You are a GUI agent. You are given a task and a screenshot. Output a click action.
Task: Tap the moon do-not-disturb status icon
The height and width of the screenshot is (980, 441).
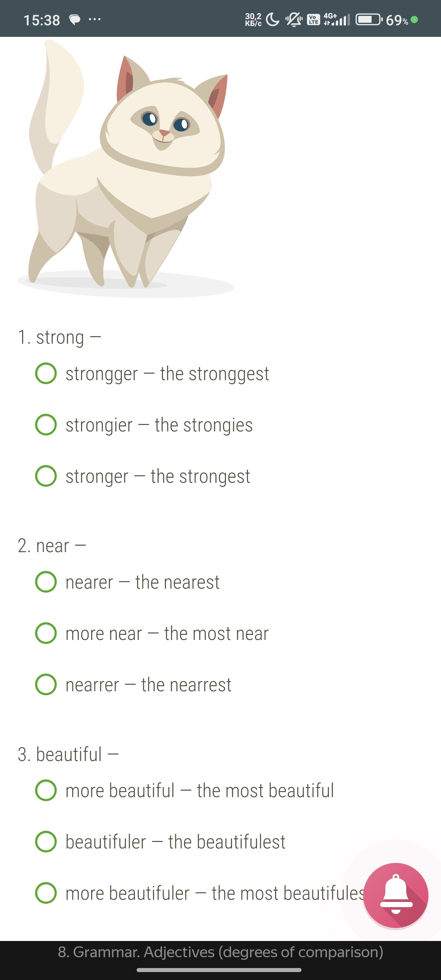coord(273,20)
